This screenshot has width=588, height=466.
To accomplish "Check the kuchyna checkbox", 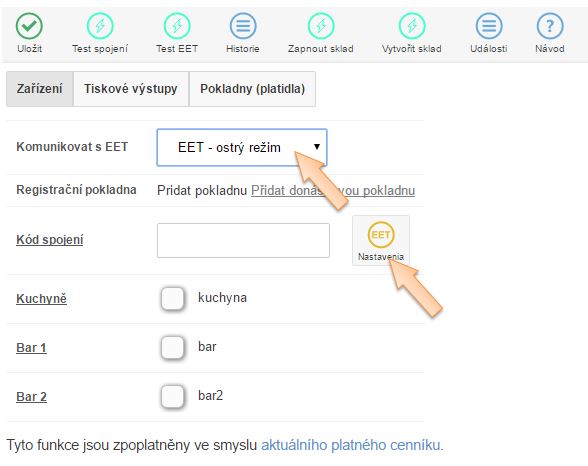I will point(172,298).
